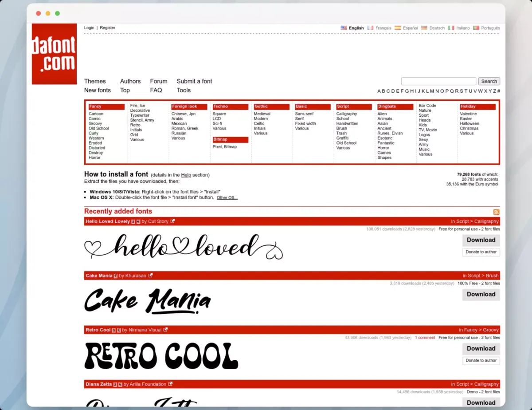
Task: Click the Register link
Action: coord(107,28)
